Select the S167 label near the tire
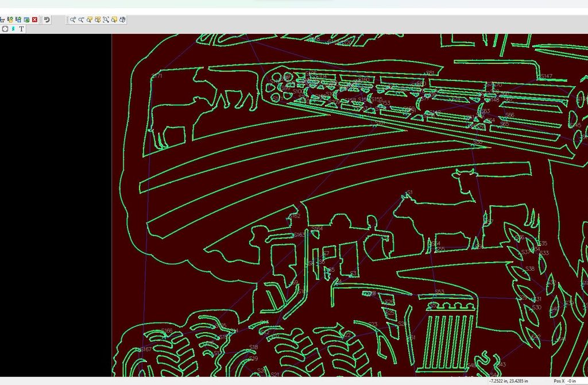 (x=146, y=349)
